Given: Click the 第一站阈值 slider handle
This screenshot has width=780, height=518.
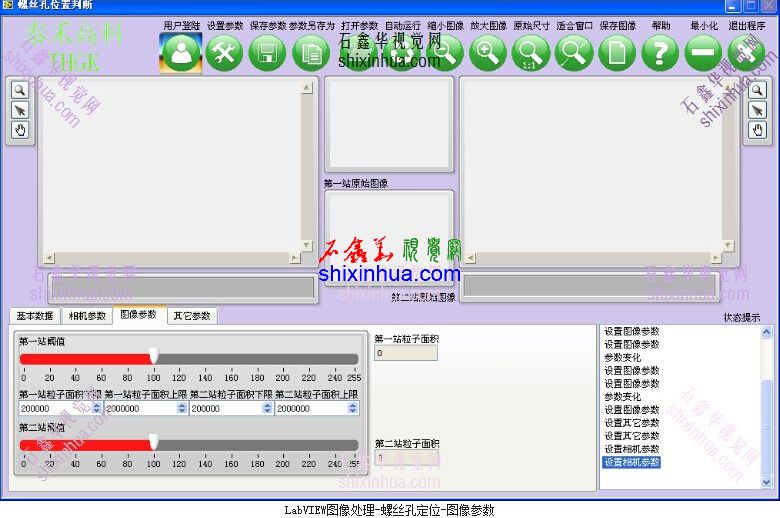Looking at the screenshot, I should [153, 357].
